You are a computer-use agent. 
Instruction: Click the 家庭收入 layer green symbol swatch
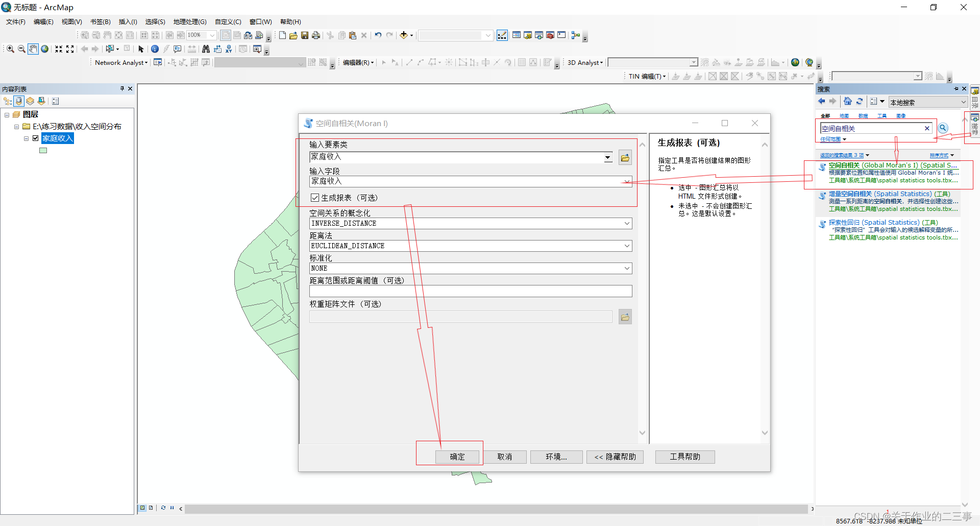click(x=43, y=151)
